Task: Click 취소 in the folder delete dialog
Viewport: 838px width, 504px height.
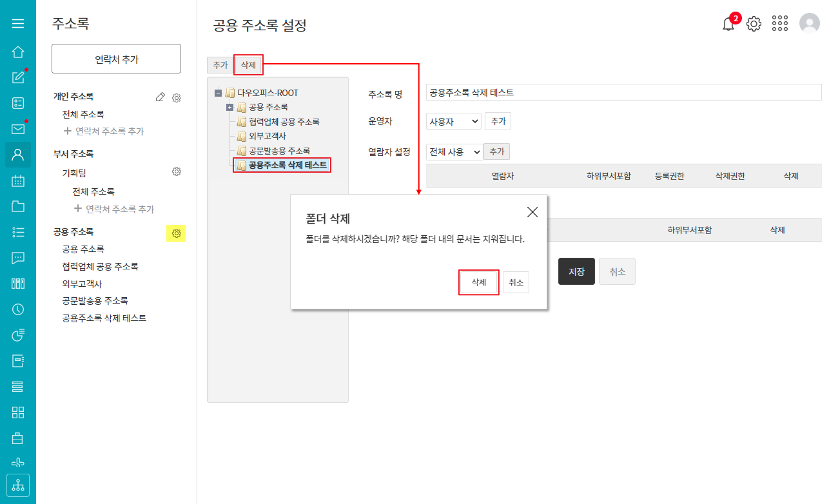Action: pos(516,282)
